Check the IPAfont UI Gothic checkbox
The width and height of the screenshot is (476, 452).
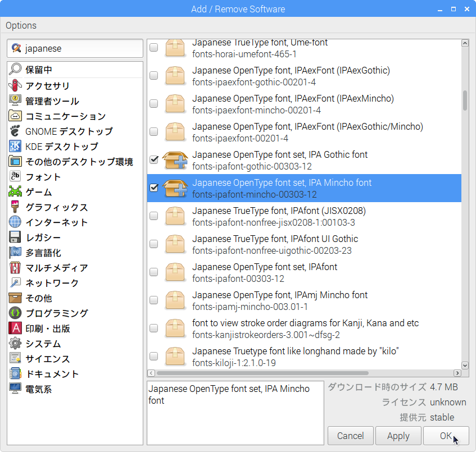coord(154,244)
